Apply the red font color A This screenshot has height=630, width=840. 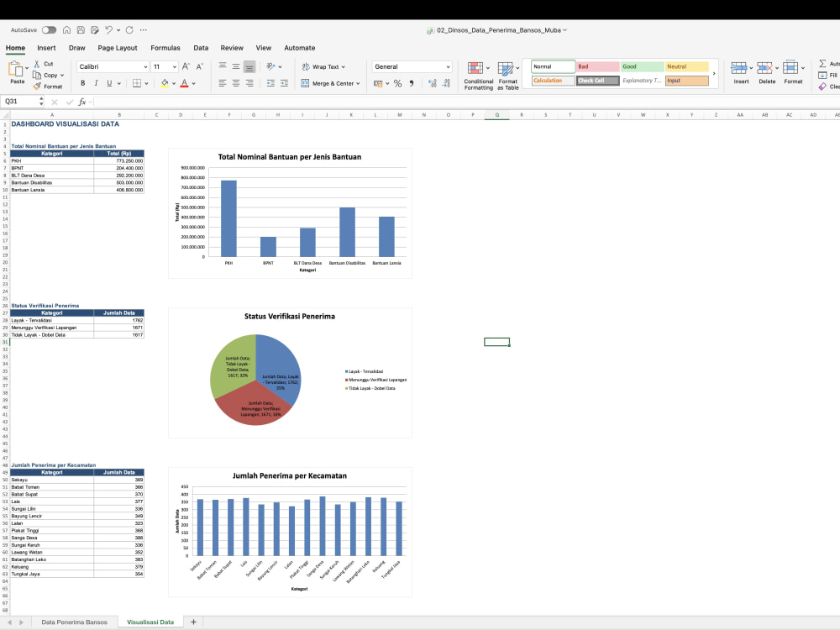pyautogui.click(x=184, y=83)
